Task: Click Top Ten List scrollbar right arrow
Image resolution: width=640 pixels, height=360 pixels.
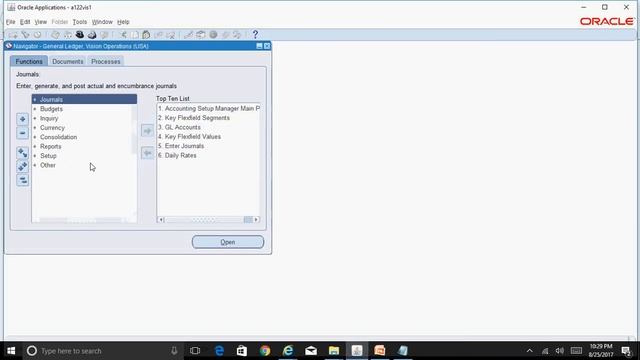Action: pos(256,220)
